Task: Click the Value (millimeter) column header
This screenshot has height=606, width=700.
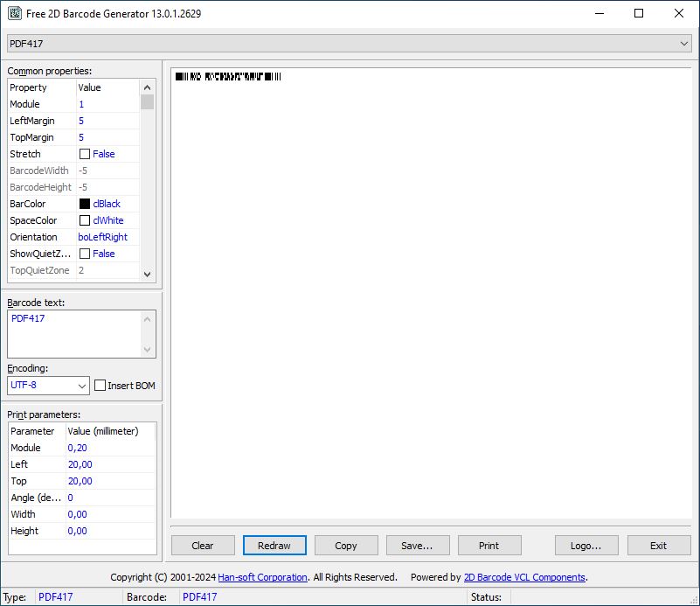Action: [x=111, y=431]
